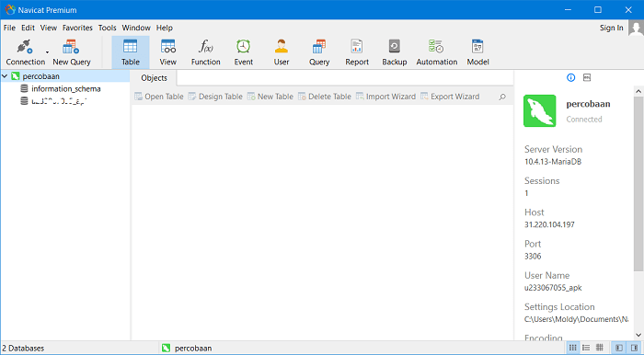
Task: Click the Sign In link
Action: 611,28
